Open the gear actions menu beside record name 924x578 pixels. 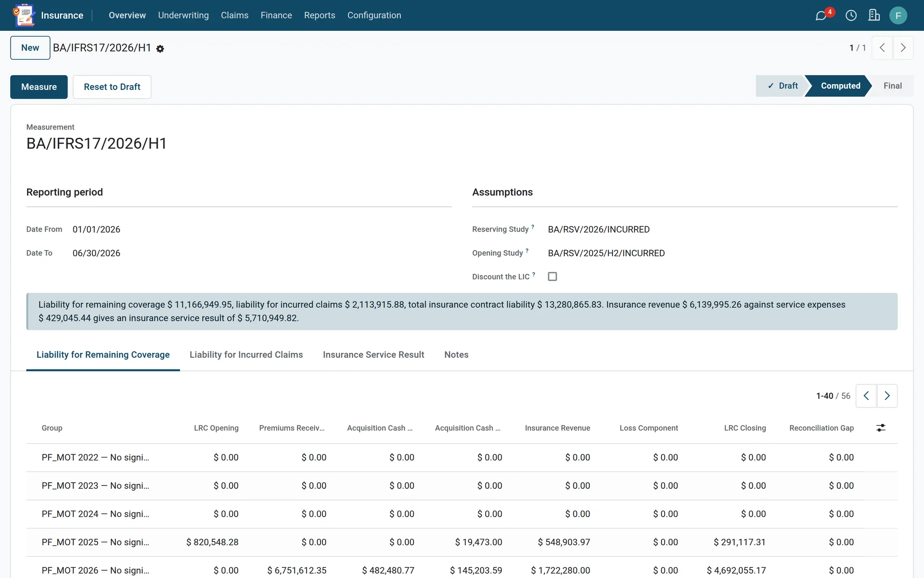(160, 49)
